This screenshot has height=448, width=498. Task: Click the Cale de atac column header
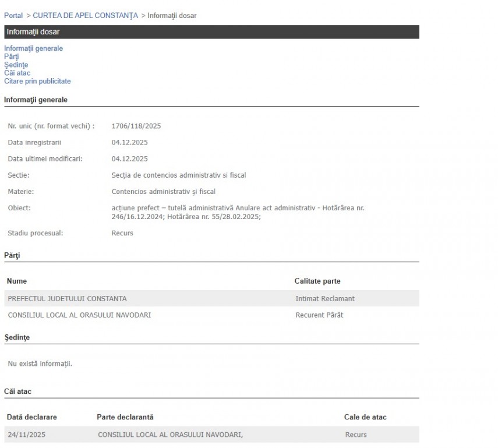pos(365,417)
